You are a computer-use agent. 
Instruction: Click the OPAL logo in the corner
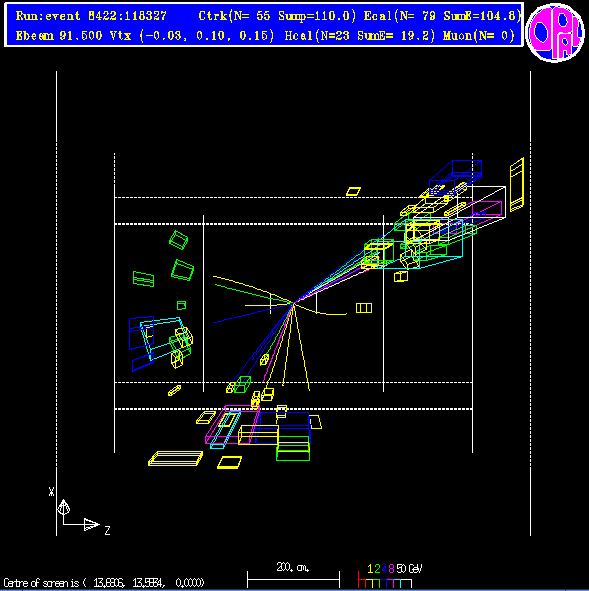point(555,33)
